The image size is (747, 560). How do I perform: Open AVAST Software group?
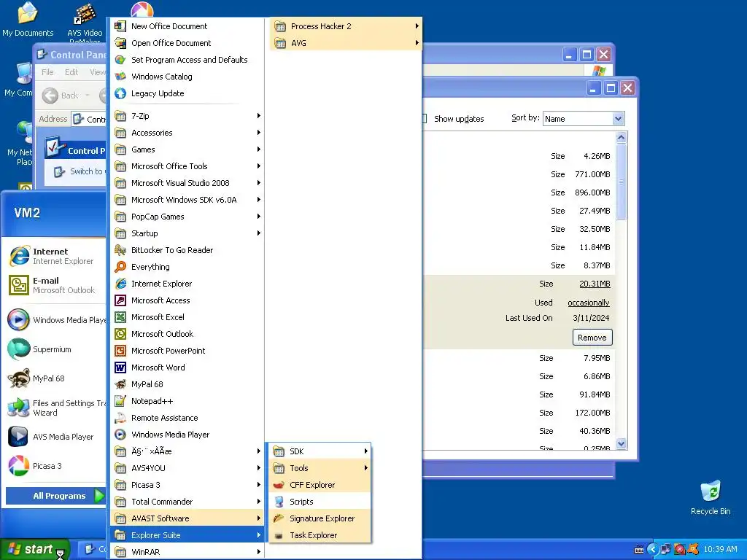(187, 518)
